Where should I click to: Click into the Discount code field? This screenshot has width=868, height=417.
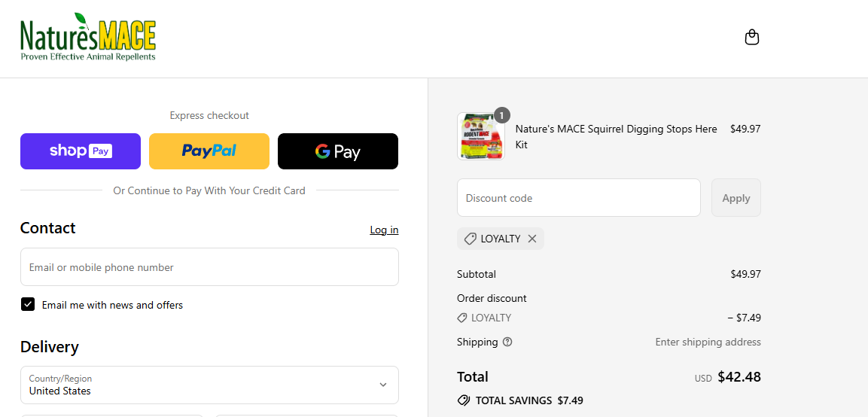click(578, 198)
